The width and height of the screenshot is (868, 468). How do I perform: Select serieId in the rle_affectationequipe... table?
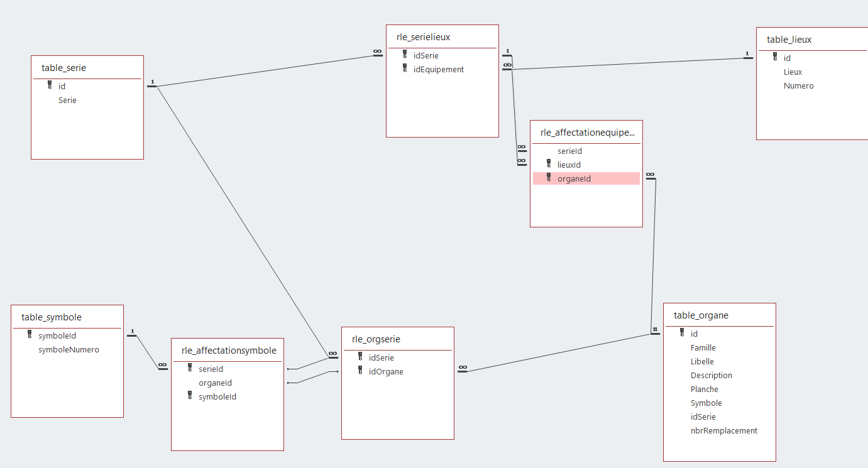click(569, 151)
